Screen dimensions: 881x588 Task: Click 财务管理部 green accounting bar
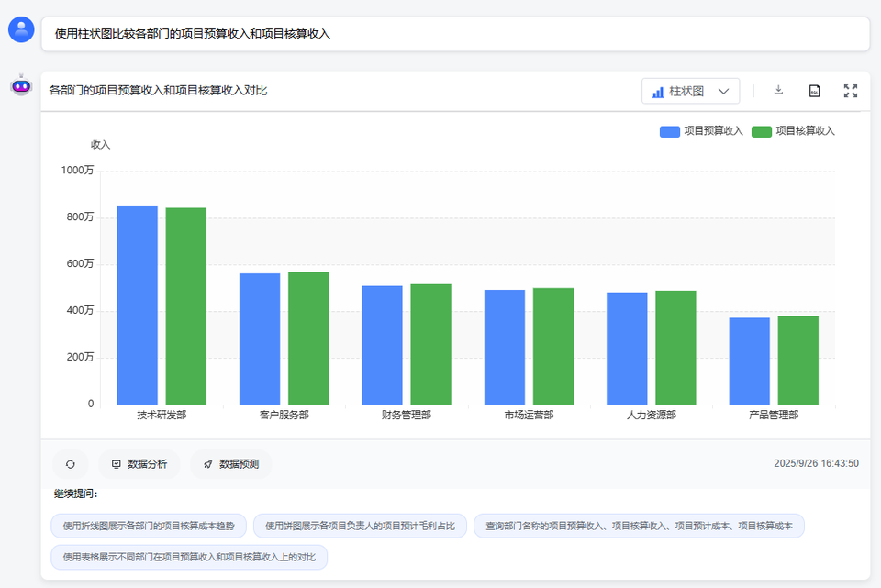[x=431, y=344]
